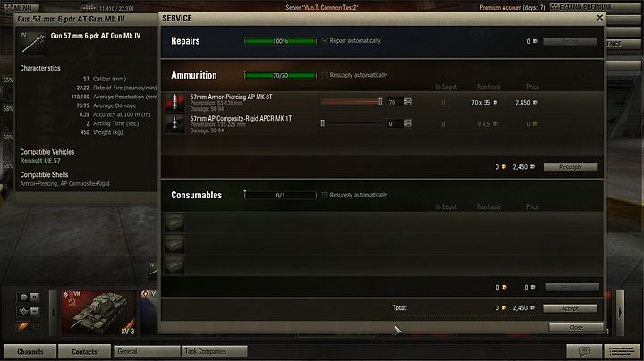
Task: Click the notification list icon in the bottom-right corner
Action: point(622,351)
